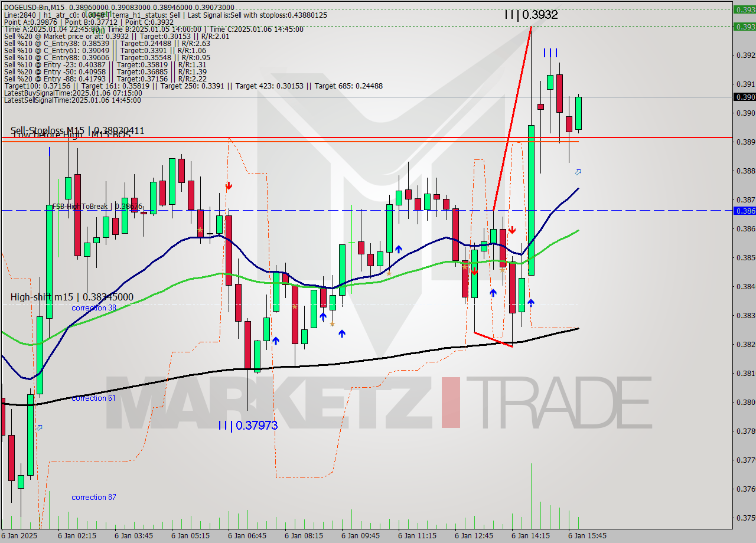Select the 'High-shift m15 | 0.38345000' label
The height and width of the screenshot is (543, 756).
pyautogui.click(x=72, y=297)
